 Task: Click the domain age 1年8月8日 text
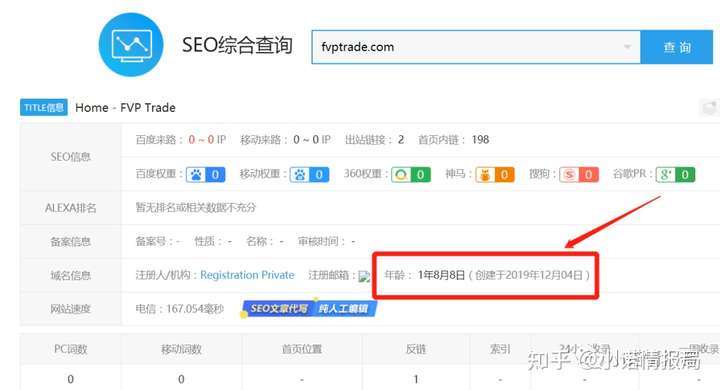(441, 275)
